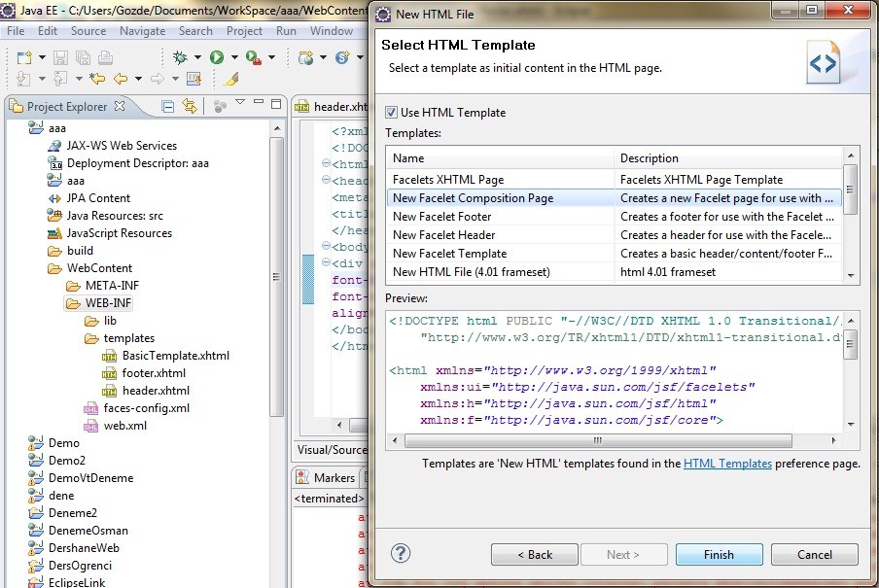The image size is (879, 588).
Task: Click Collapse All in Project Explorer
Action: point(167,107)
